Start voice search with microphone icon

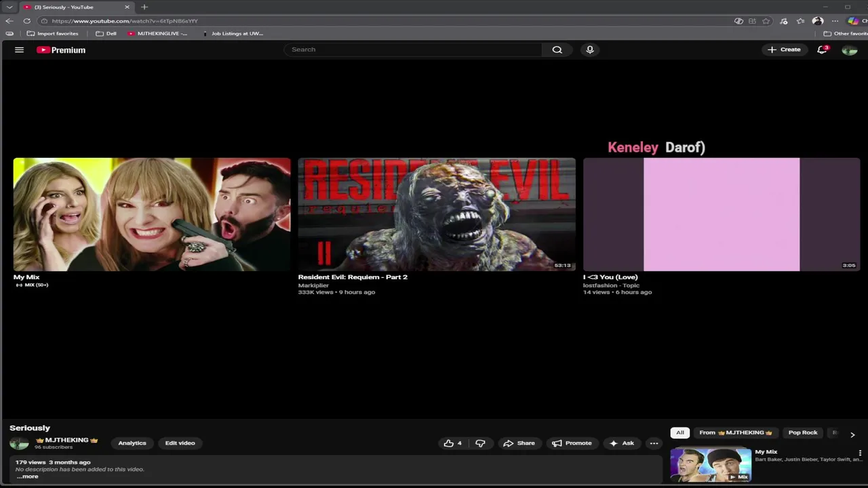[x=590, y=49]
